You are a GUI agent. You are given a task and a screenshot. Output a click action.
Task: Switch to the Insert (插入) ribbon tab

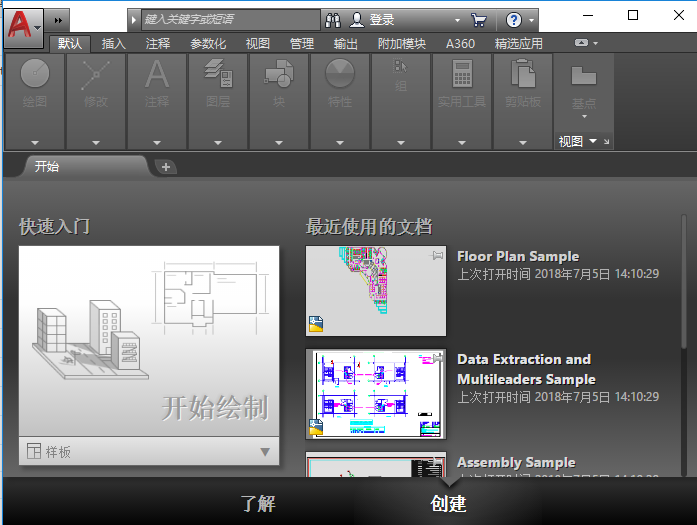tap(114, 44)
